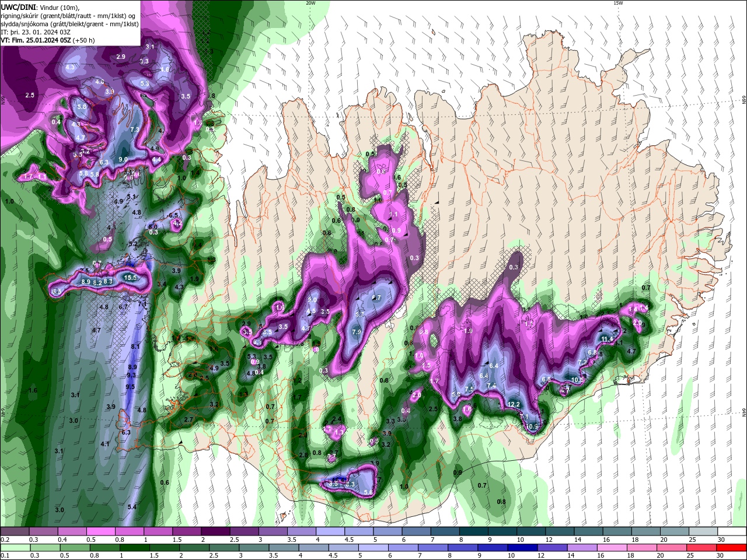Click the 12.2 precipitation value on the map

pyautogui.click(x=514, y=404)
